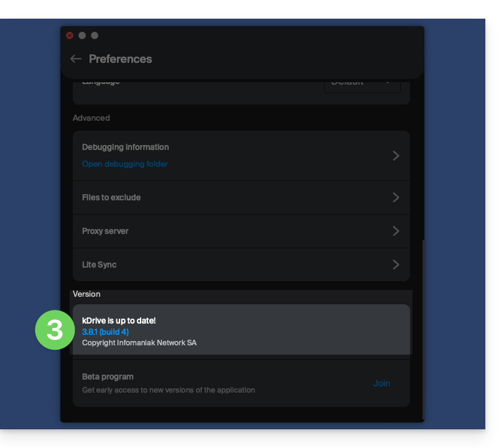The width and height of the screenshot is (504, 448).
Task: Join the Beta program
Action: pos(381,383)
